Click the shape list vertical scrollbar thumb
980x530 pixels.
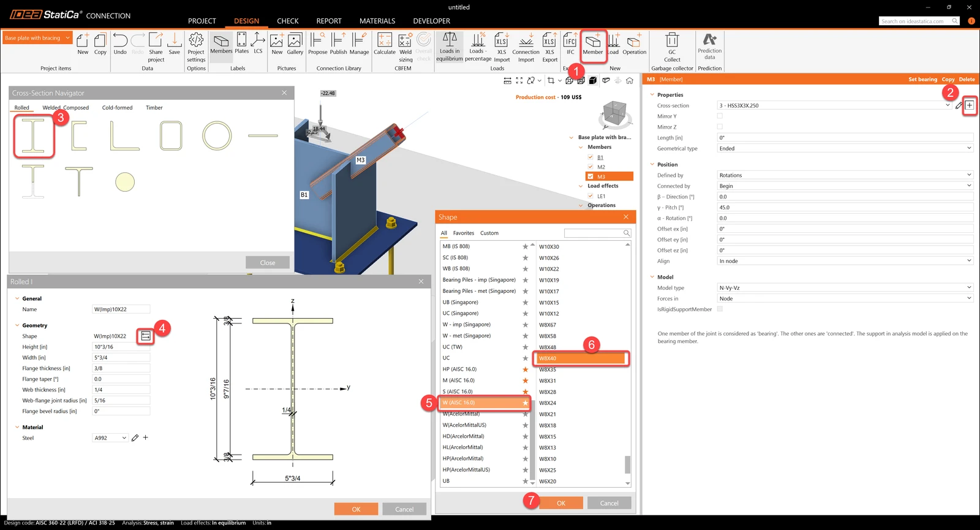[627, 464]
